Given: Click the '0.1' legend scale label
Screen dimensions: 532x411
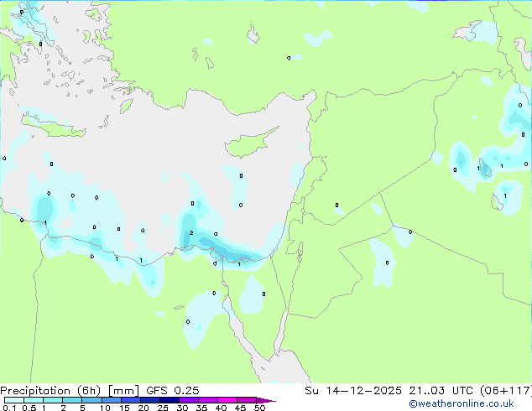Looking at the screenshot, I should coord(9,408).
